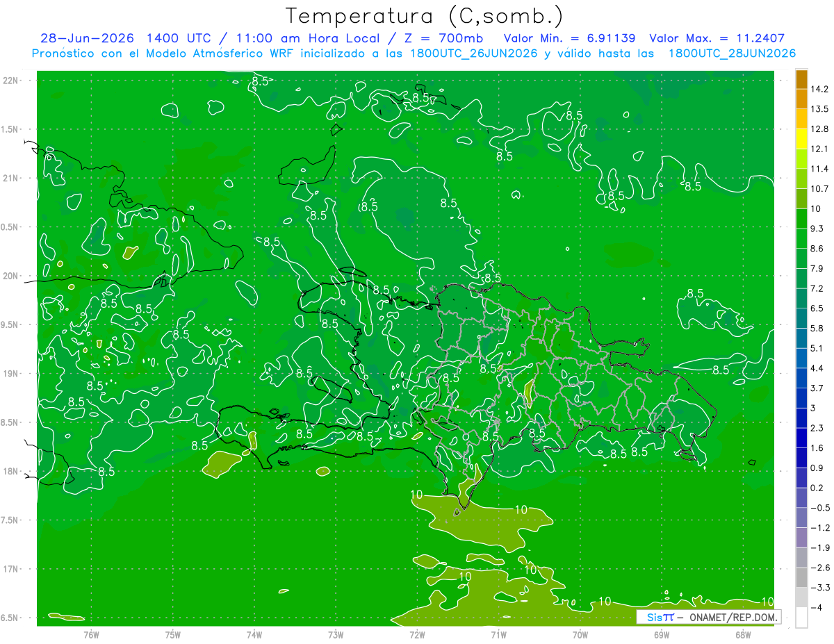Click the "19N" latitude axis label

pyautogui.click(x=10, y=374)
